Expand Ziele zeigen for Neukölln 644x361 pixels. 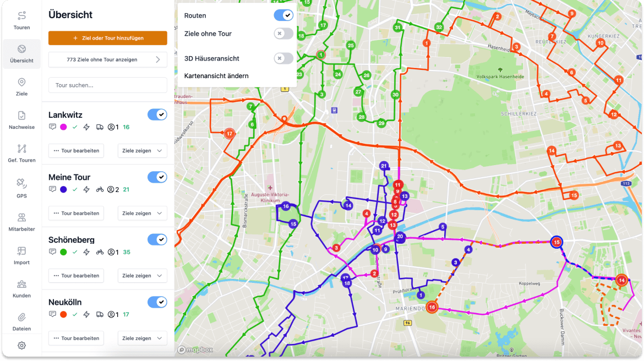142,338
